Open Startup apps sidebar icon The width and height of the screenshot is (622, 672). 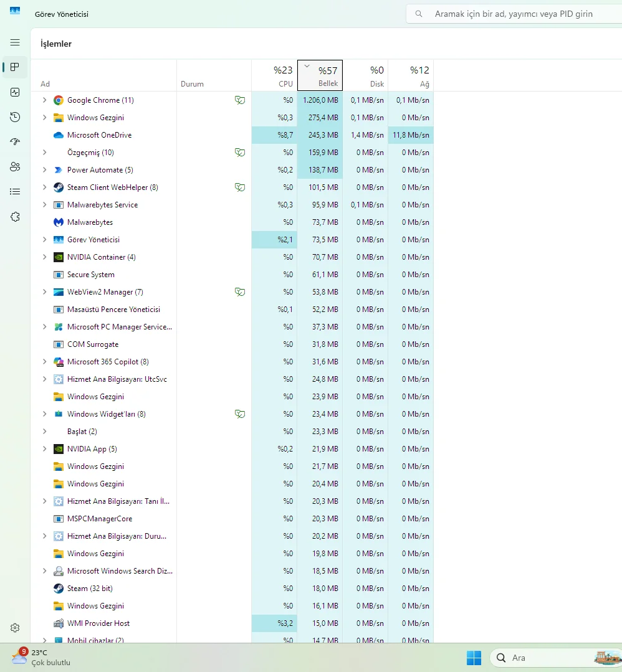(x=15, y=142)
